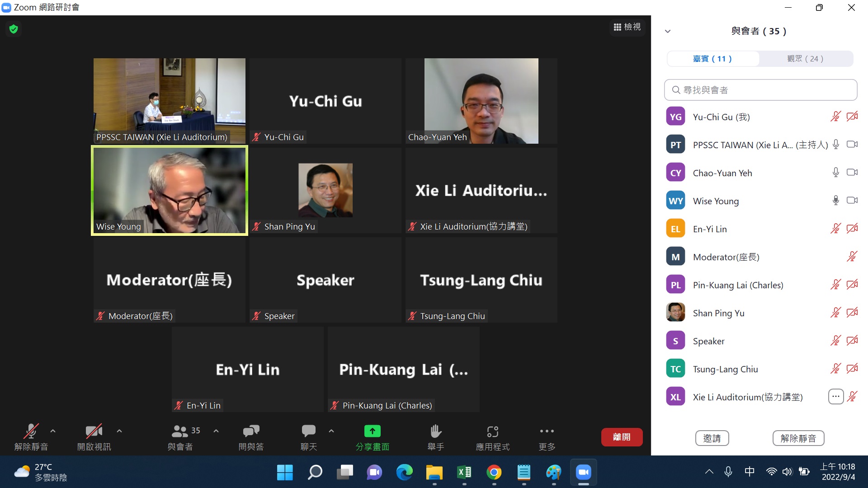Select Chao-Yuan Yeh video thumbnail
The image size is (868, 488).
[481, 101]
